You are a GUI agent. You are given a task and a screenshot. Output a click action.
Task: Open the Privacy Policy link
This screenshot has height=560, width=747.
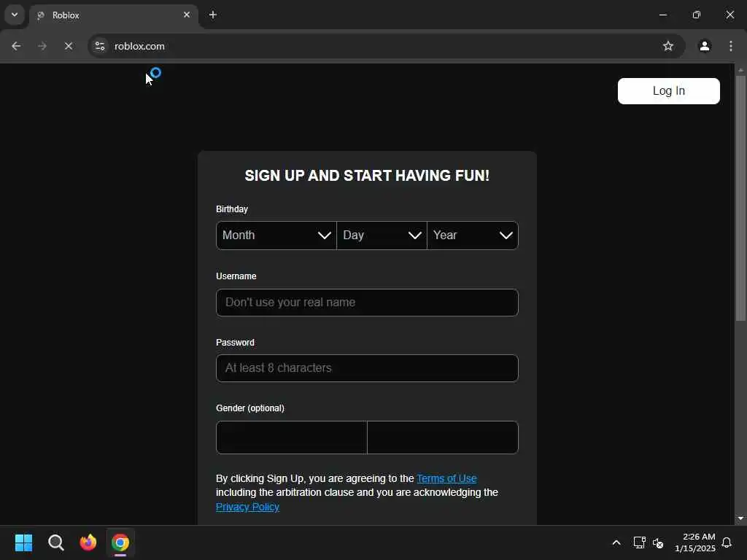point(247,507)
